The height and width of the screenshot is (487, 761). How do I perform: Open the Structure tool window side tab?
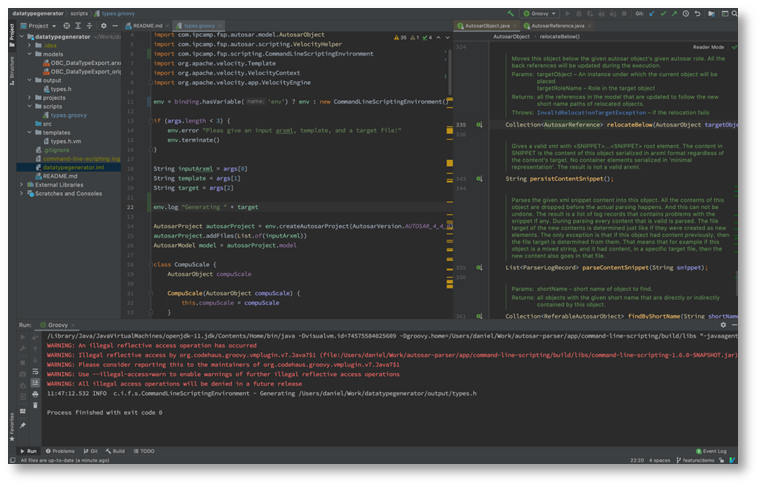click(12, 71)
